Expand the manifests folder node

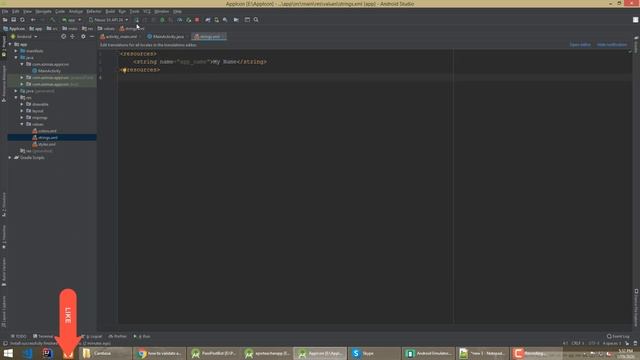(x=16, y=51)
